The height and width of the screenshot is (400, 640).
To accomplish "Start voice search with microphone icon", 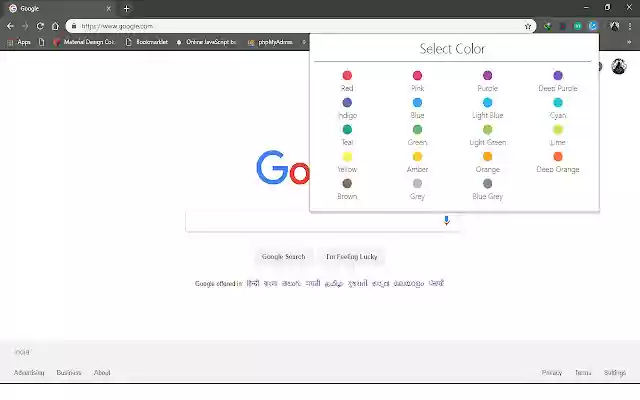I will click(447, 221).
